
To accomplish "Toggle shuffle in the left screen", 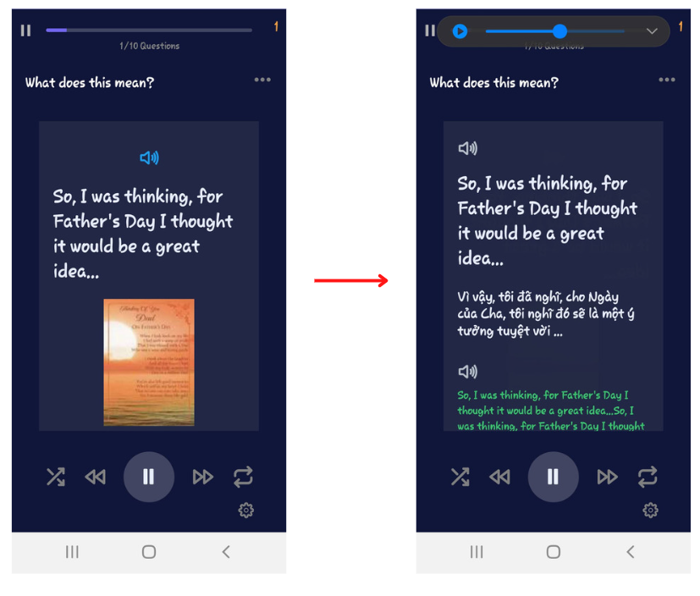I will (56, 477).
